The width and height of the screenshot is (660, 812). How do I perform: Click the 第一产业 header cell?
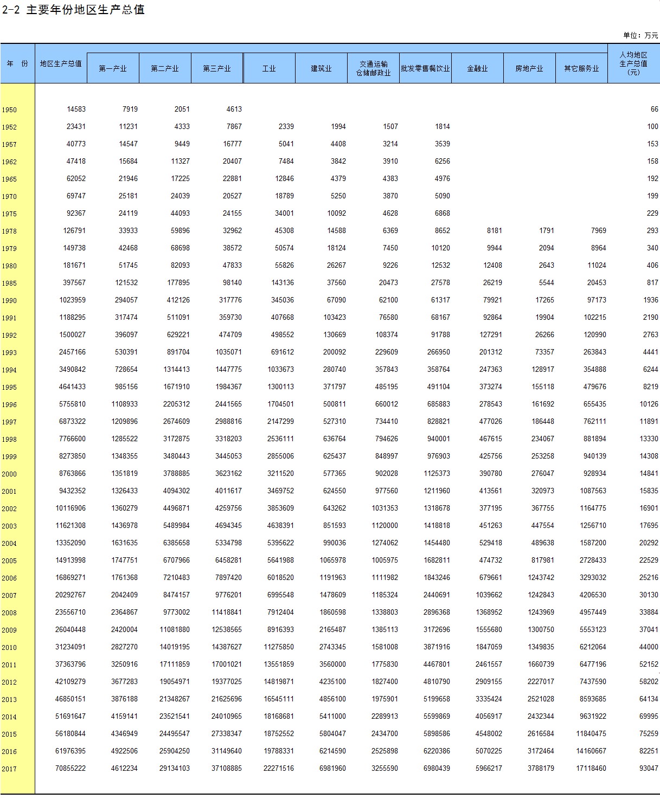pyautogui.click(x=113, y=68)
